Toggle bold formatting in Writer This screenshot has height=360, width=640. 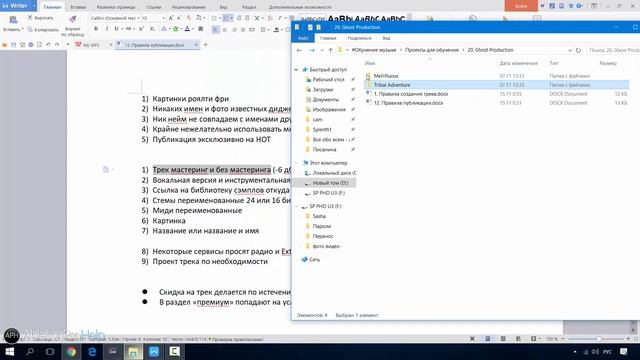(x=96, y=29)
